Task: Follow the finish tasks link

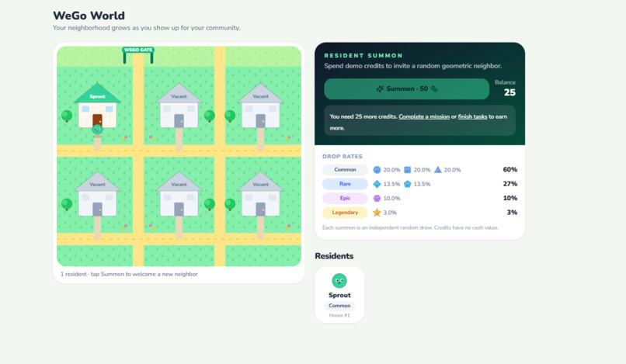Action: pos(472,116)
